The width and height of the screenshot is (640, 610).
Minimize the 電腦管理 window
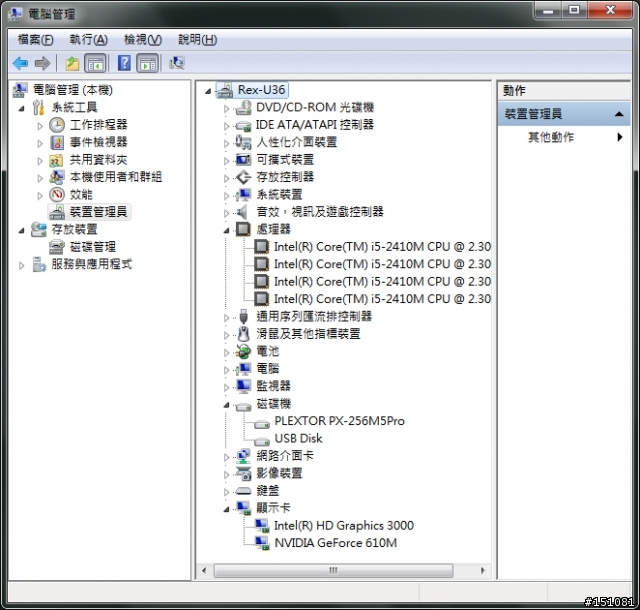pos(548,10)
